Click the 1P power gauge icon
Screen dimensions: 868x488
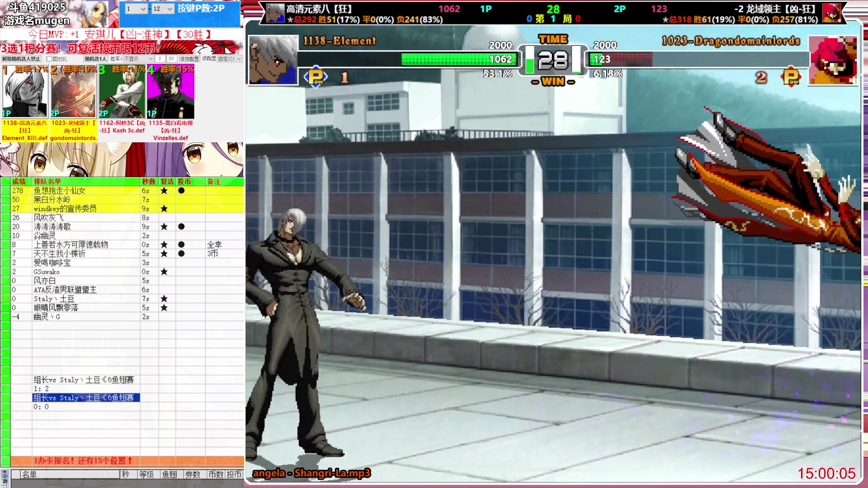pos(316,77)
